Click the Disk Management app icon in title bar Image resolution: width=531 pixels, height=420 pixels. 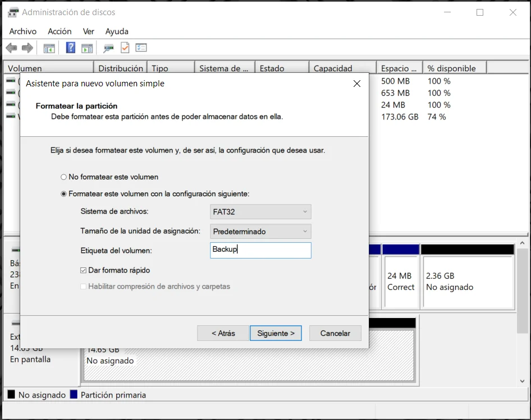13,12
